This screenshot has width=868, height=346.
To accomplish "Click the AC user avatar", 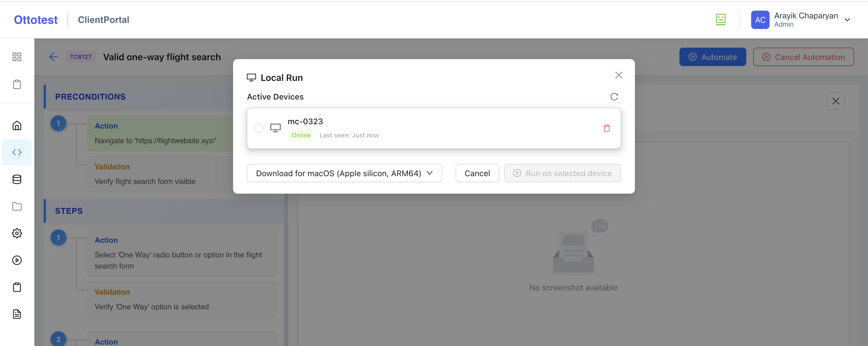I will (760, 20).
